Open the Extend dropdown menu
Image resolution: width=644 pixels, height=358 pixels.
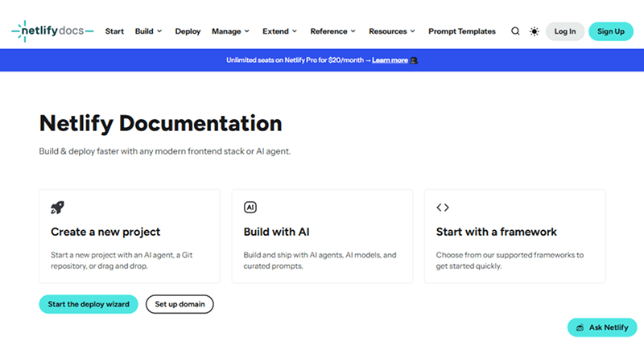[x=279, y=31]
